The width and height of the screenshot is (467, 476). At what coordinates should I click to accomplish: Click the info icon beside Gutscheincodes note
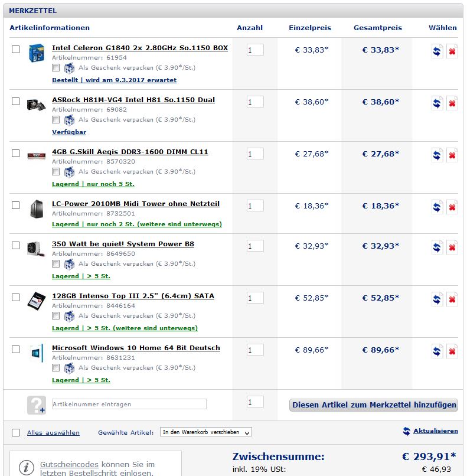coord(27,467)
